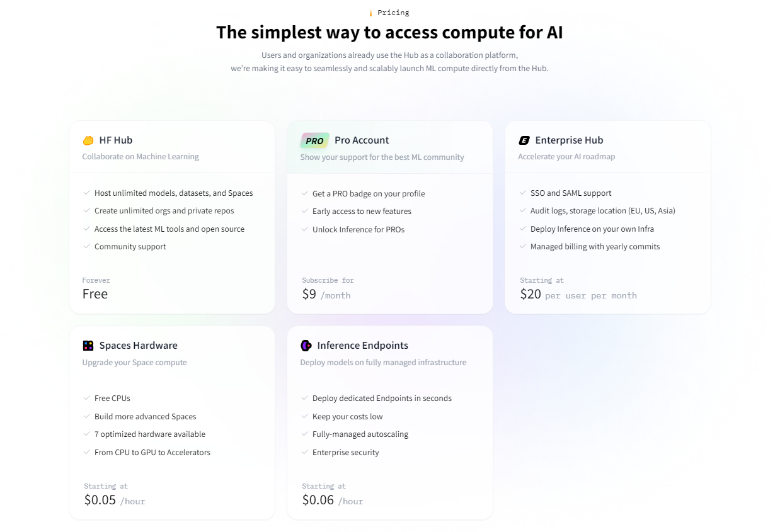Open the Spaces Hardware card title
780x532 pixels.
coord(138,346)
